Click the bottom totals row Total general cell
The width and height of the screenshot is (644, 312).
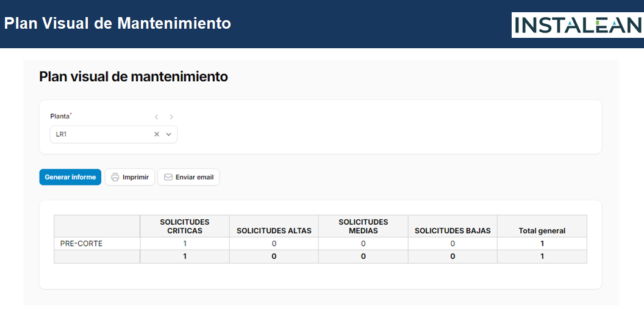(x=542, y=256)
